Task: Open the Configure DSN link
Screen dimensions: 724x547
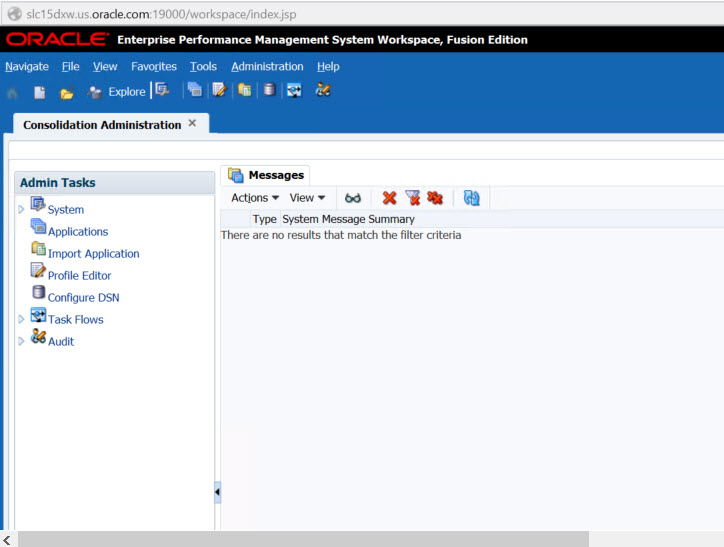Action: coord(84,298)
